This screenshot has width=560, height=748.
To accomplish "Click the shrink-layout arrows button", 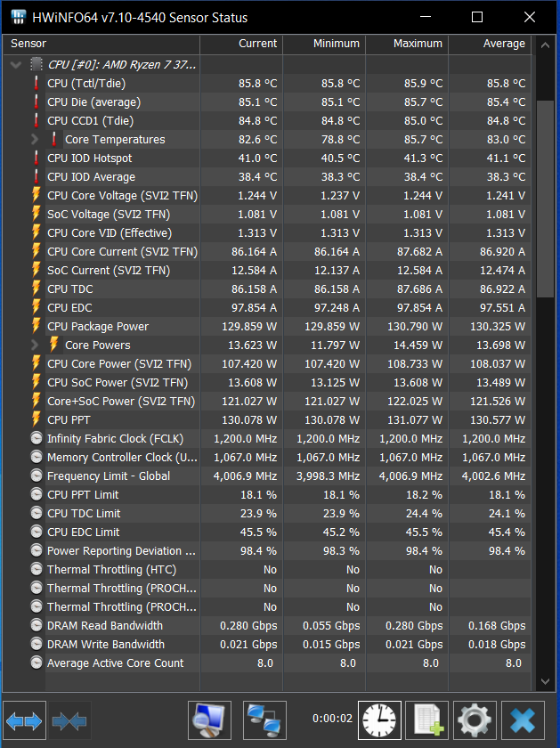I will click(69, 720).
